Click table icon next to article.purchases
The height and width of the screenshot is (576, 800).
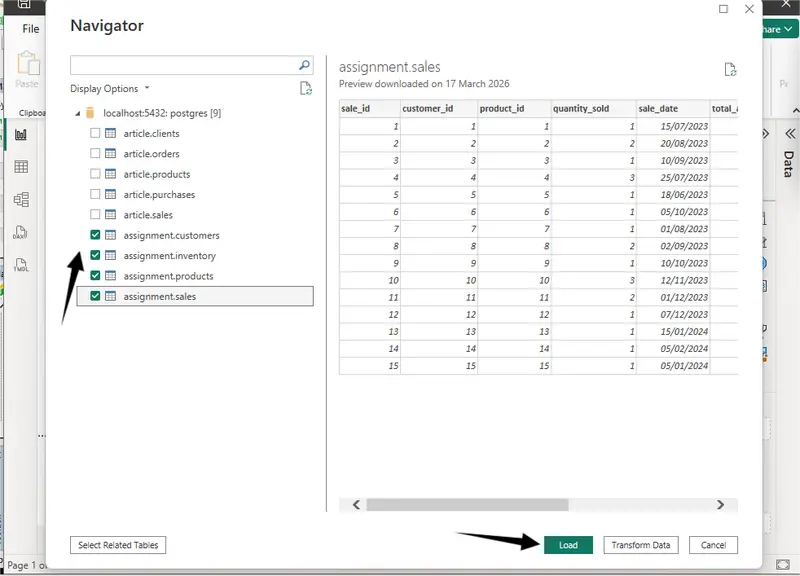pyautogui.click(x=110, y=194)
